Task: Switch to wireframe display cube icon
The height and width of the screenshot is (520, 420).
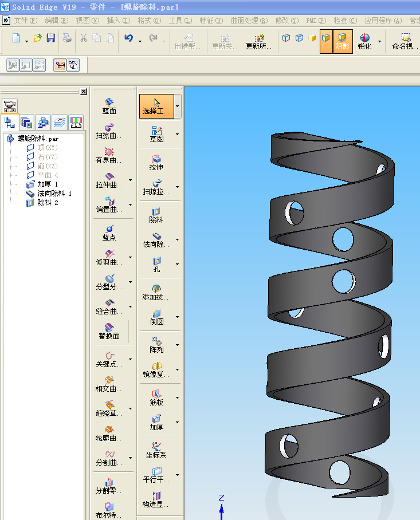Action: coord(286,38)
